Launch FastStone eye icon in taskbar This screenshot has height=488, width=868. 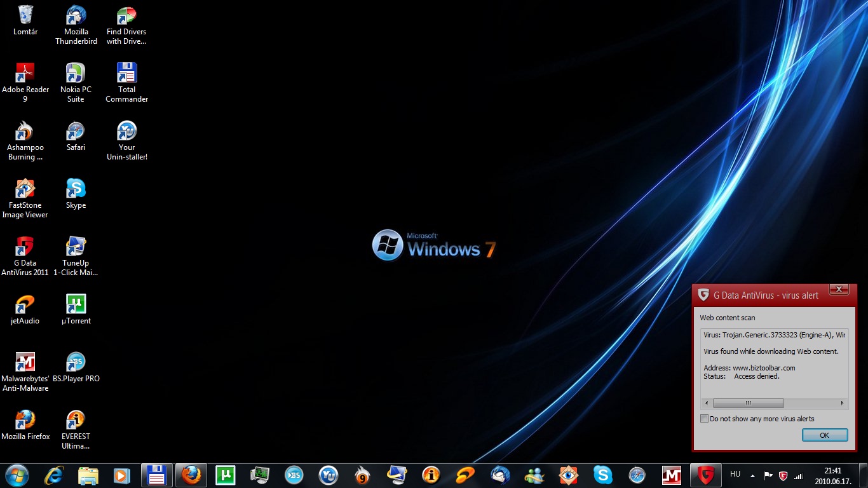(568, 475)
